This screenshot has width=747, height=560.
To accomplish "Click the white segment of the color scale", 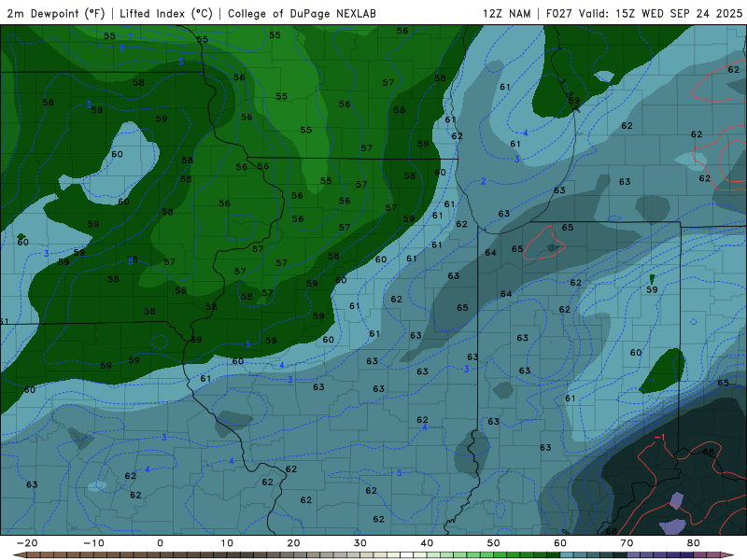I will click(406, 554).
